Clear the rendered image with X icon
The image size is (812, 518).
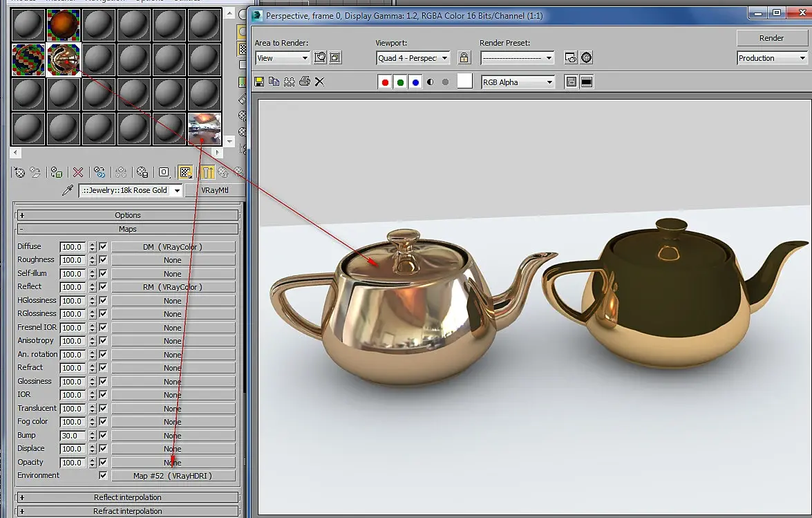pos(319,82)
